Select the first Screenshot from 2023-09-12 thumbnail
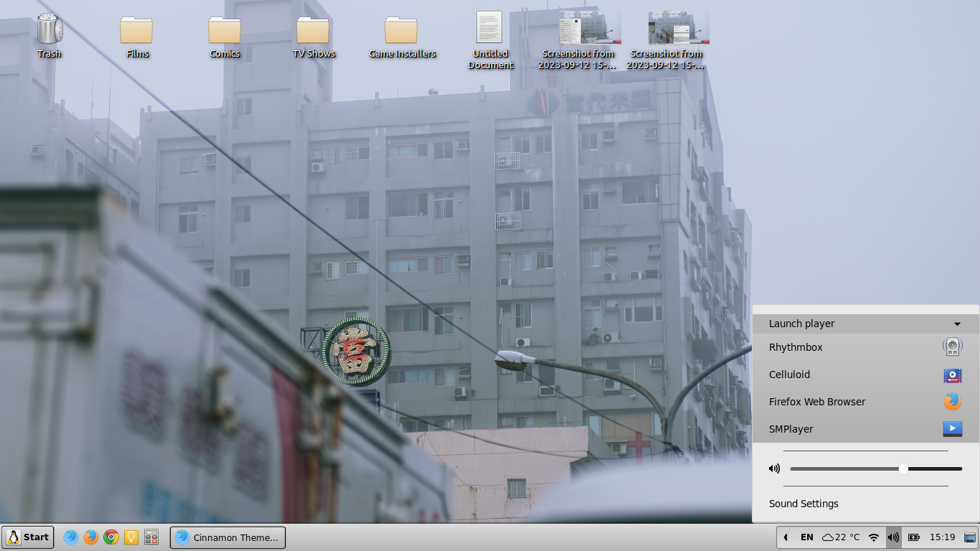The height and width of the screenshot is (551, 980). click(x=590, y=27)
